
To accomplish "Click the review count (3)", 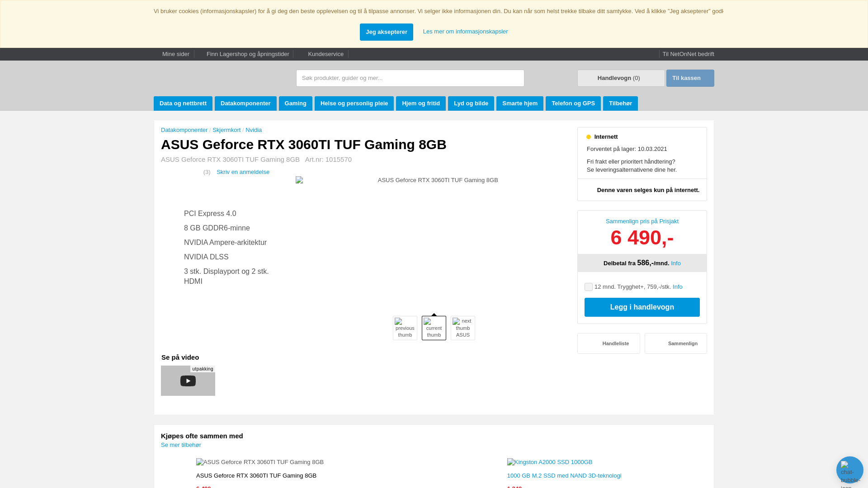I will [x=207, y=172].
